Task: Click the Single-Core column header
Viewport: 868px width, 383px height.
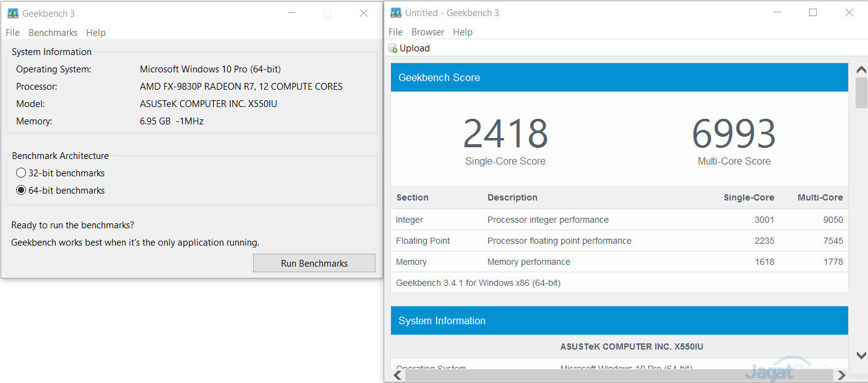Action: [x=749, y=197]
